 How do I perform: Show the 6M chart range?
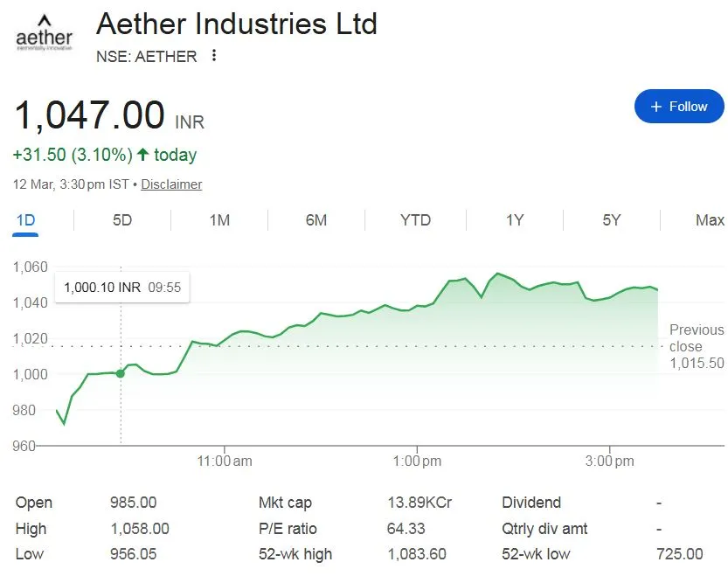[x=316, y=220]
